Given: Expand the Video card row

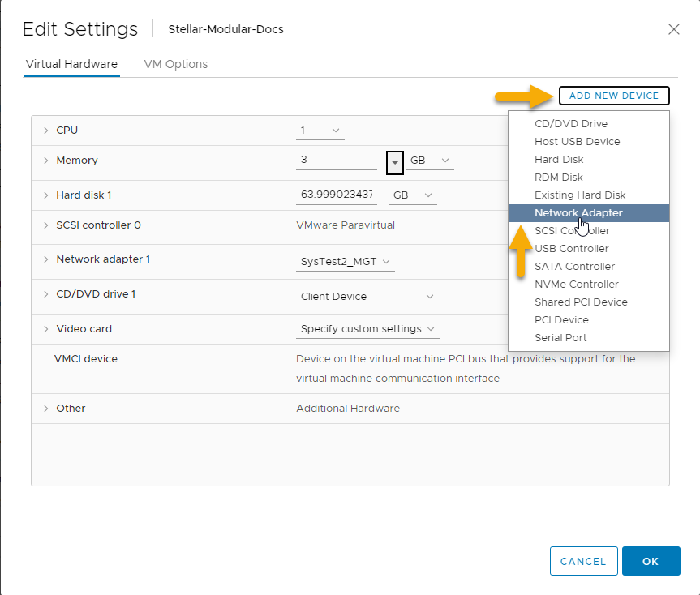Looking at the screenshot, I should [46, 329].
